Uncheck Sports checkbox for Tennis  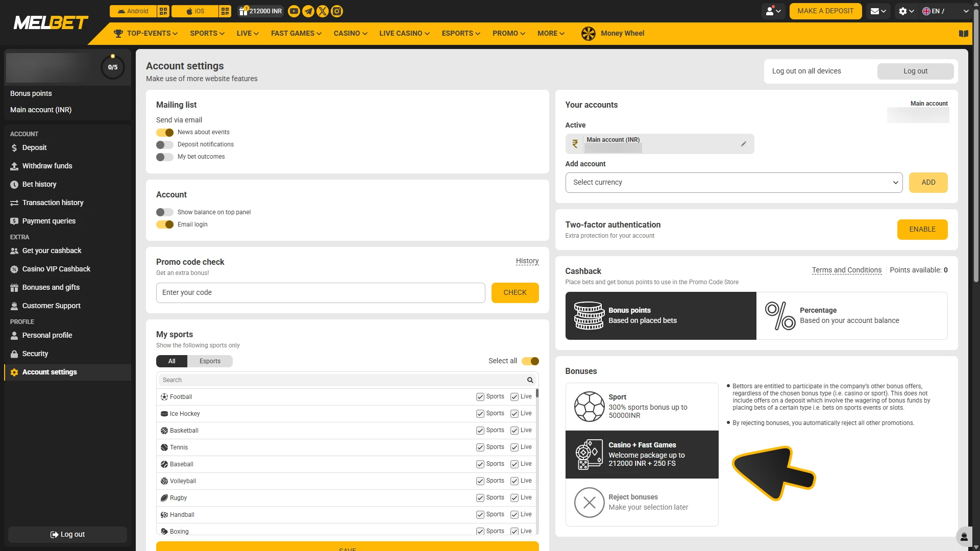coord(480,447)
